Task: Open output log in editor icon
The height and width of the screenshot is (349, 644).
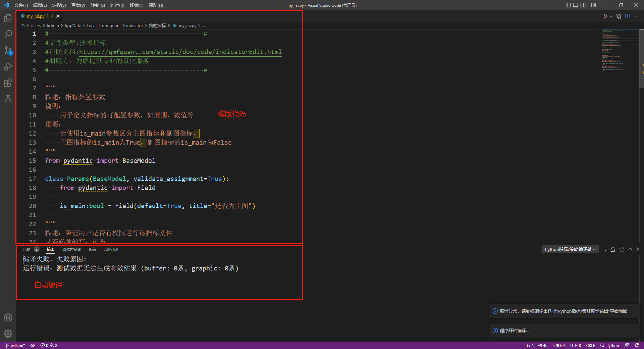Action: (622, 249)
